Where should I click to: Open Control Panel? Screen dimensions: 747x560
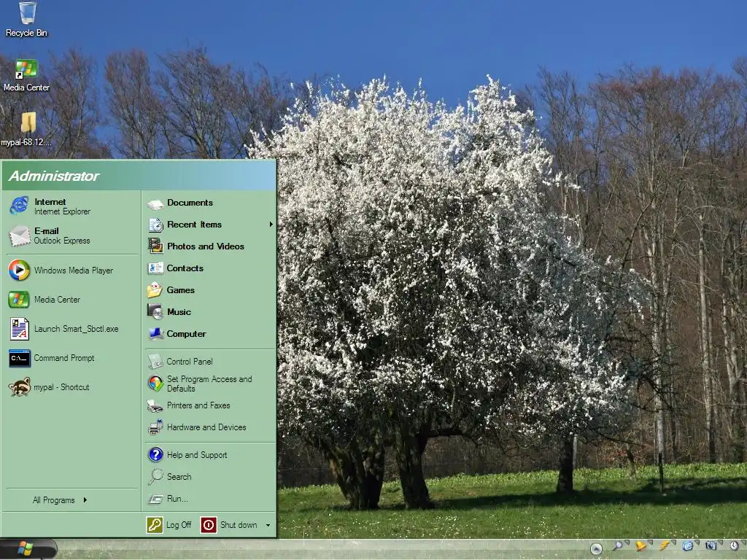210,362
